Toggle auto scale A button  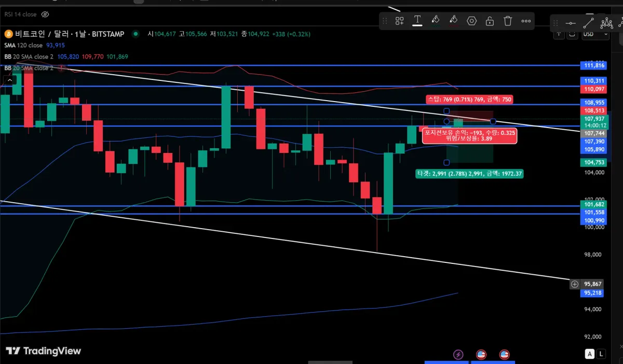coord(590,354)
